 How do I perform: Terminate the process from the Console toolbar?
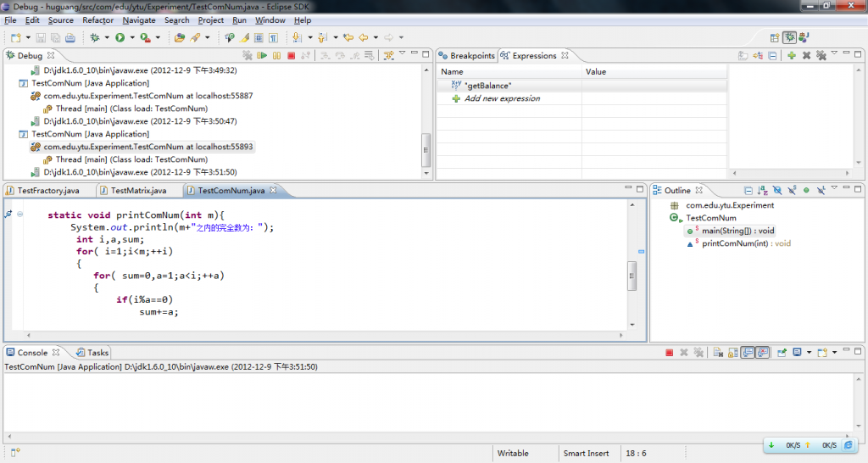tap(669, 353)
